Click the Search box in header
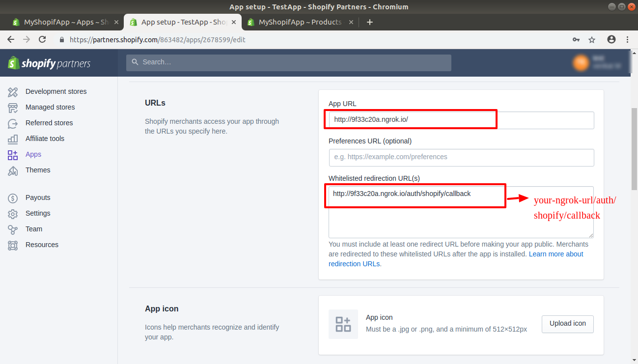 [289, 62]
